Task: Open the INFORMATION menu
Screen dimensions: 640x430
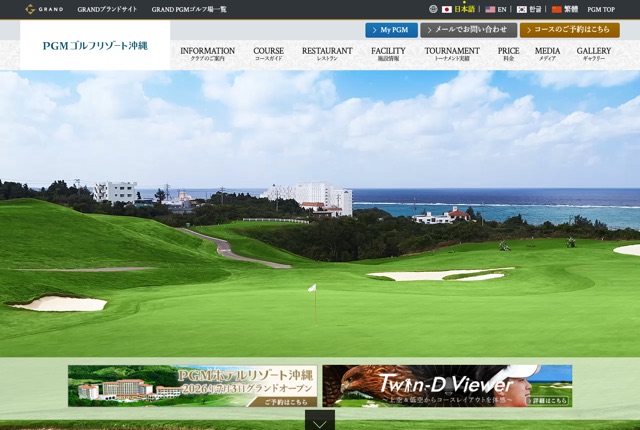Action: tap(207, 54)
